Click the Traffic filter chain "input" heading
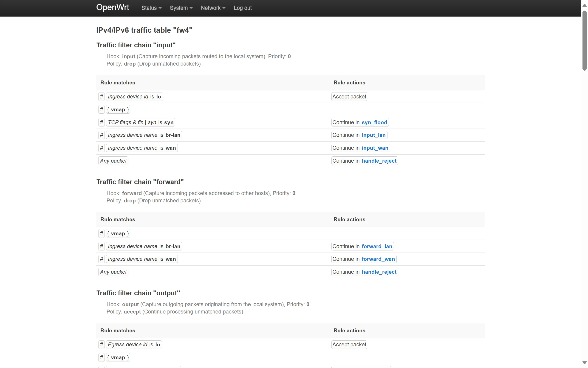The image size is (588, 368). (136, 45)
